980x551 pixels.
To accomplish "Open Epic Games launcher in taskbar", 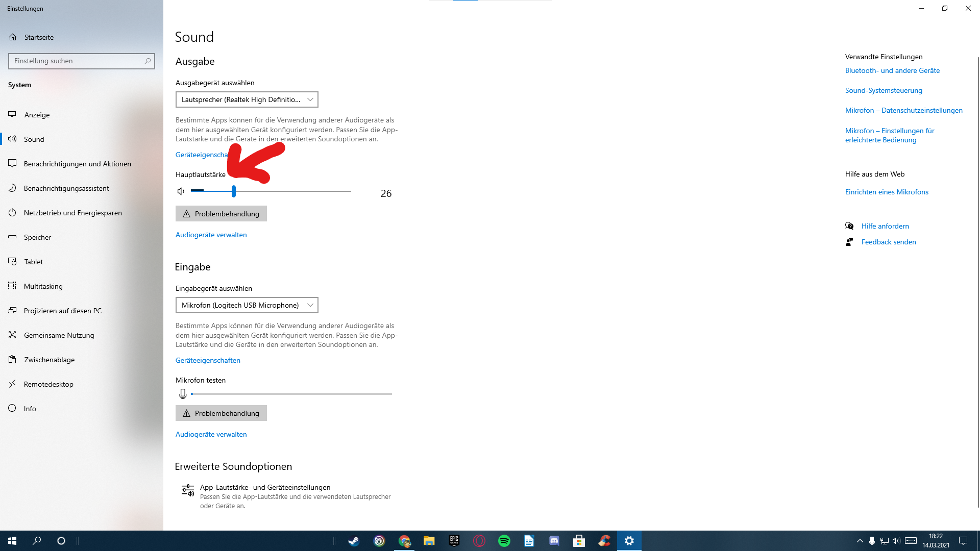I will click(x=454, y=541).
